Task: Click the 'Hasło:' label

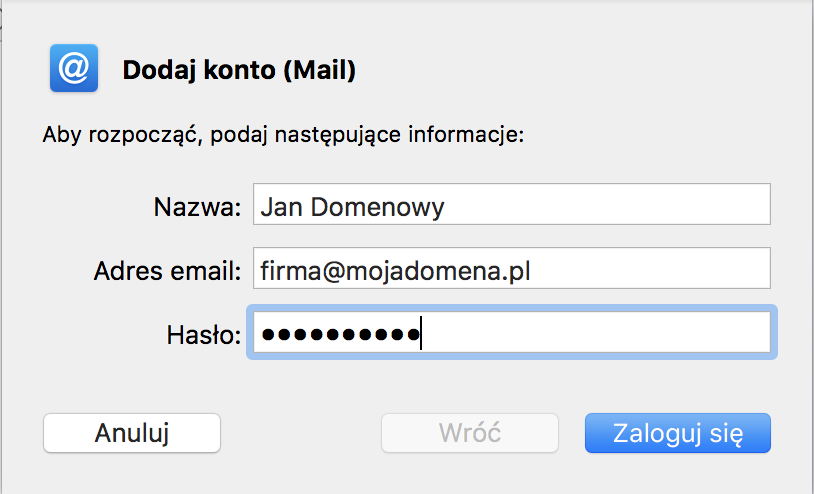Action: tap(204, 335)
